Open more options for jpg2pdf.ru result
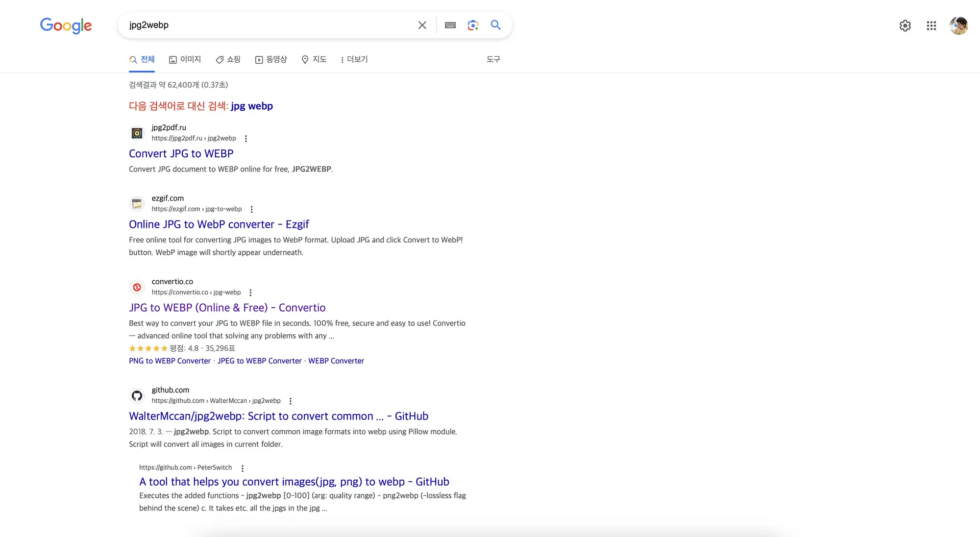Image resolution: width=980 pixels, height=537 pixels. click(246, 139)
